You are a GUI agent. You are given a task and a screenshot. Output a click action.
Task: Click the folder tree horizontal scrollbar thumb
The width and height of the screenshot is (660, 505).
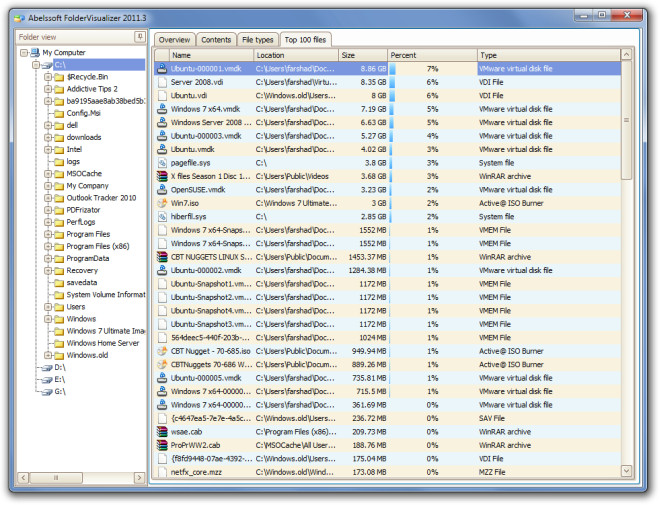click(56, 478)
